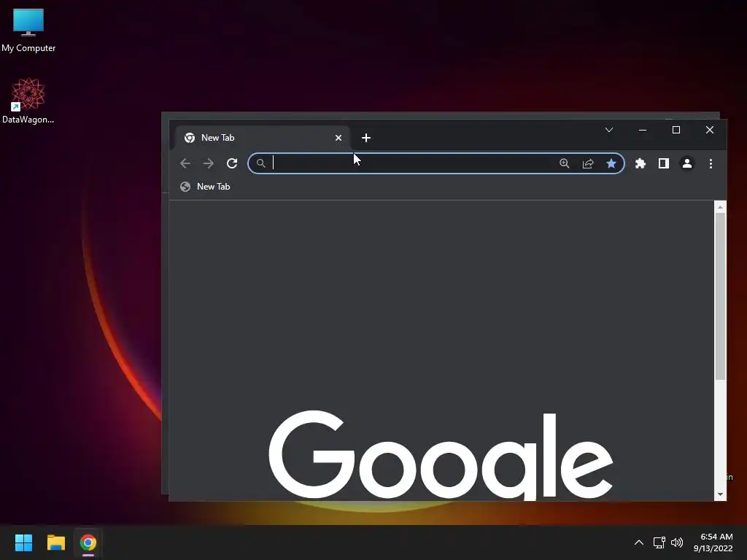Open Chrome's three-dot menu

click(x=711, y=163)
